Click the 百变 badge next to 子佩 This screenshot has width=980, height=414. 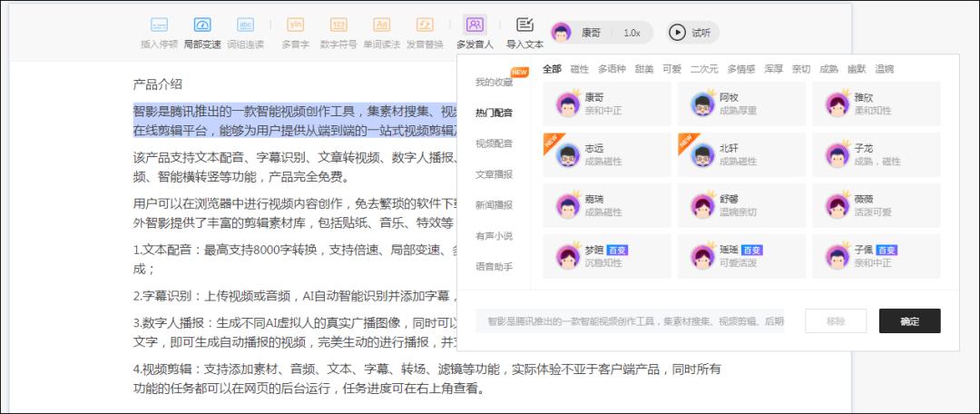click(887, 251)
